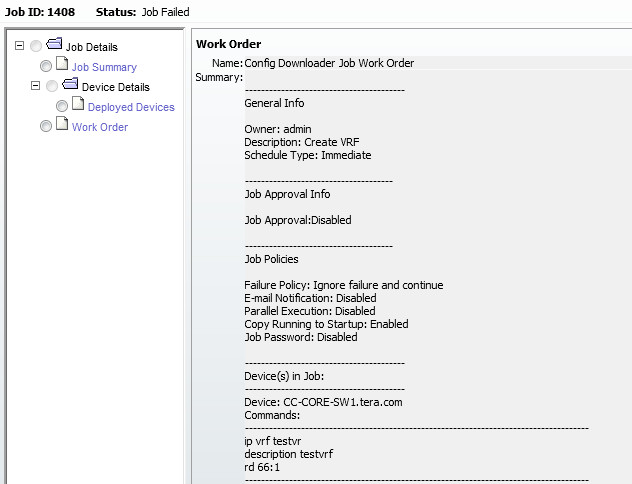
Task: Click the Parallel Execution: Disabled line
Action: (x=310, y=311)
